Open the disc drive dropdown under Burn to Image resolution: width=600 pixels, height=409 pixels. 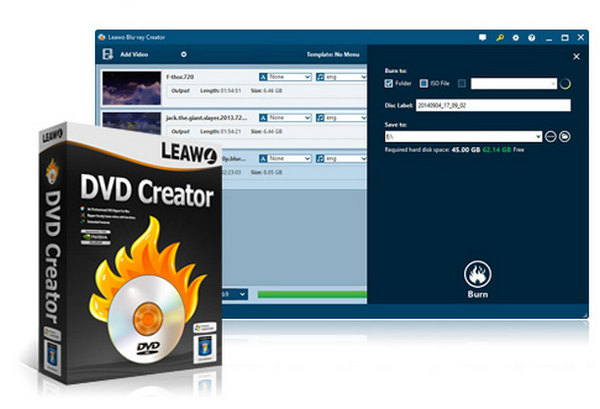(x=514, y=83)
